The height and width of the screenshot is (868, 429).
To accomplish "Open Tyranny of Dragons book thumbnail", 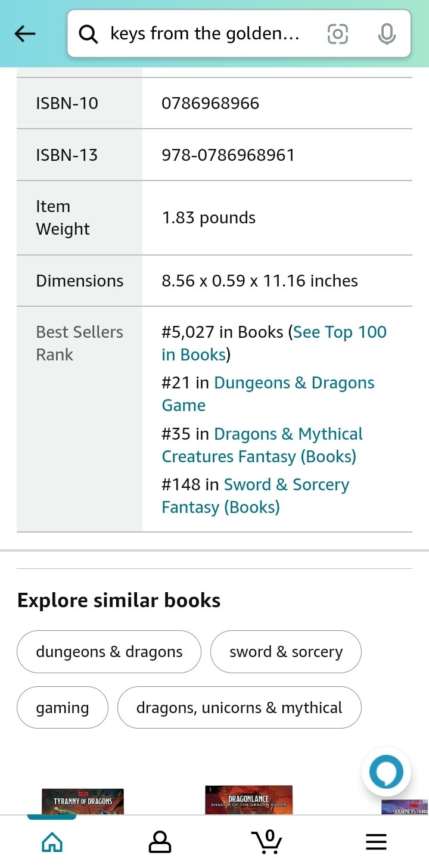I will pyautogui.click(x=83, y=801).
